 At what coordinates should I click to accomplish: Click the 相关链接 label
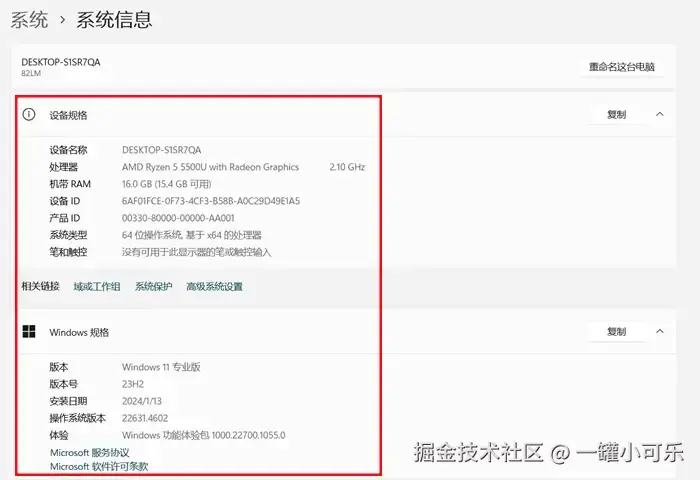pyautogui.click(x=41, y=286)
